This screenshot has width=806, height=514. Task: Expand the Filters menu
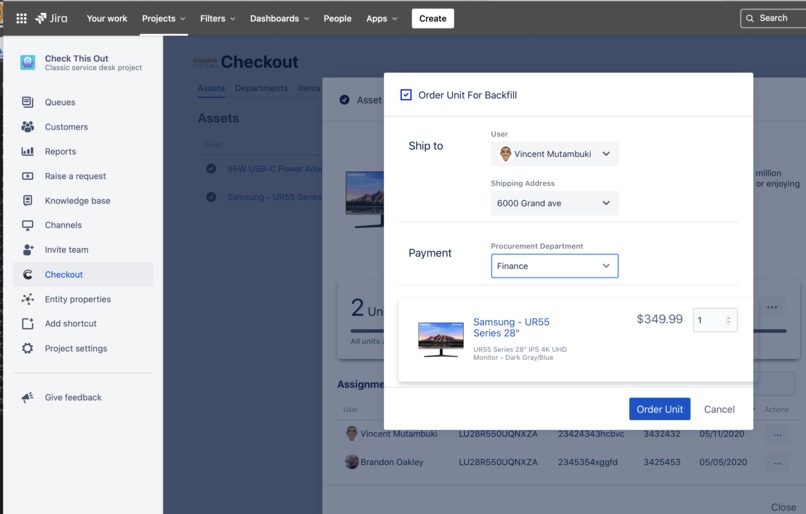217,19
